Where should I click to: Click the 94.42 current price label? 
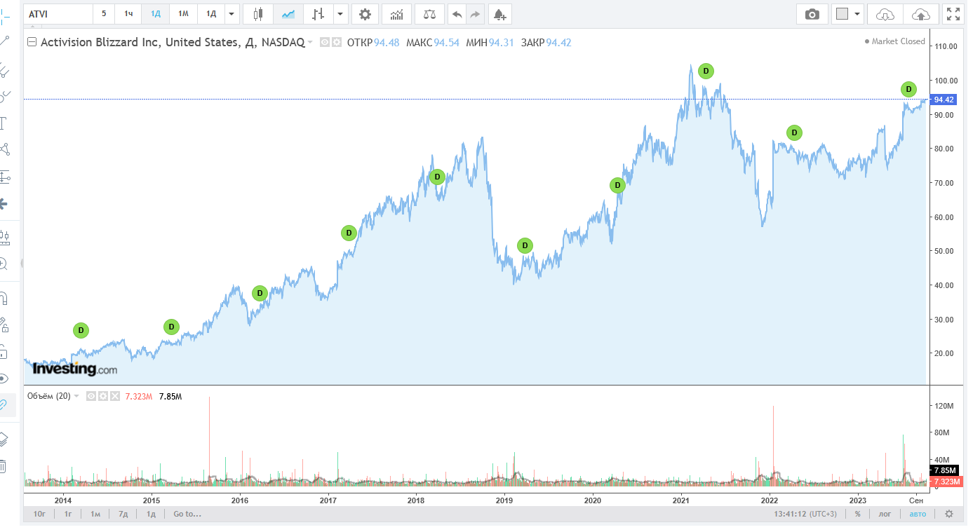pos(945,100)
